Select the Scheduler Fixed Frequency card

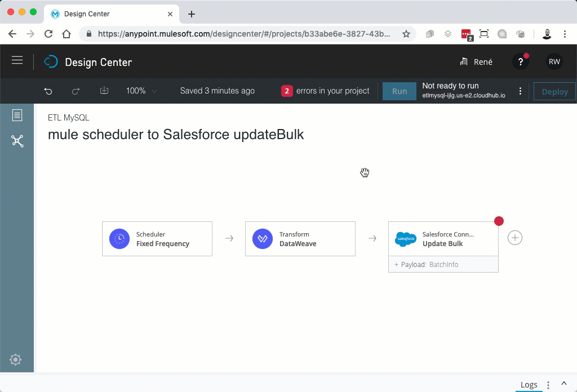(x=157, y=239)
